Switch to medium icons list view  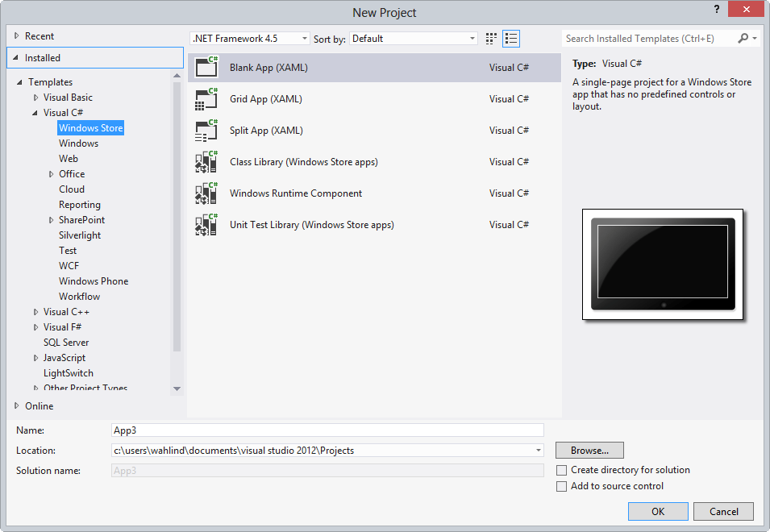tap(511, 39)
